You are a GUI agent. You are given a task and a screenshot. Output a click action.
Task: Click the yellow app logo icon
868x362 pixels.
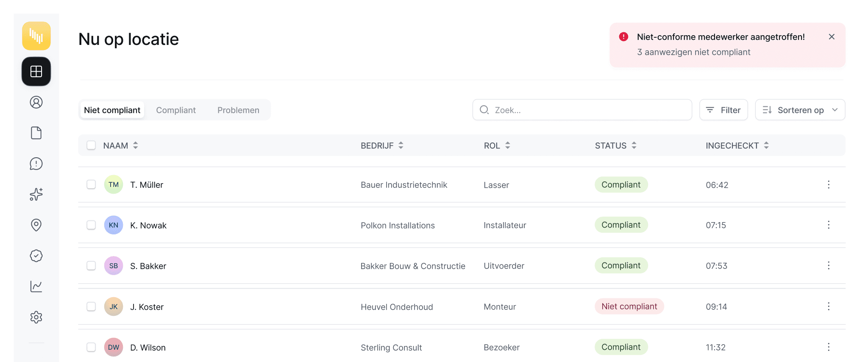pyautogui.click(x=36, y=36)
